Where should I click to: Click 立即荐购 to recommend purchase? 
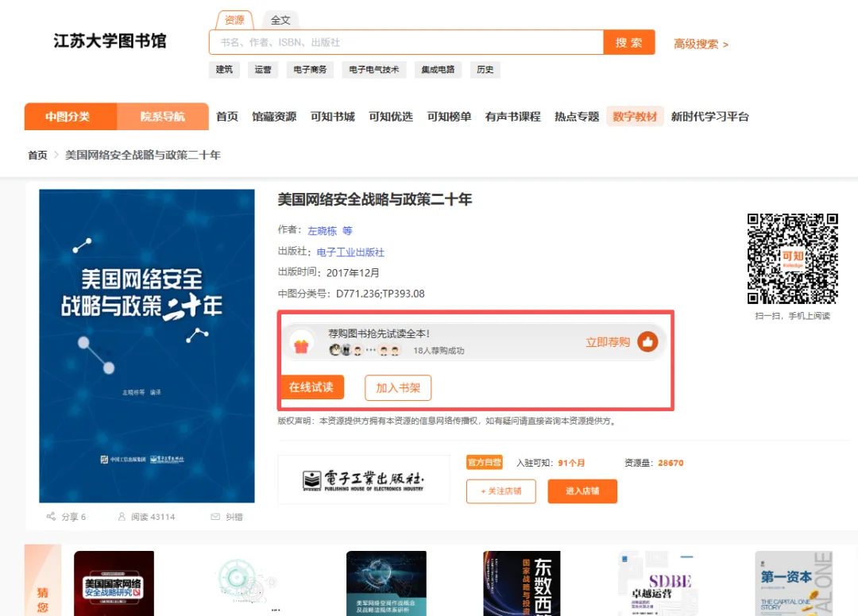608,342
